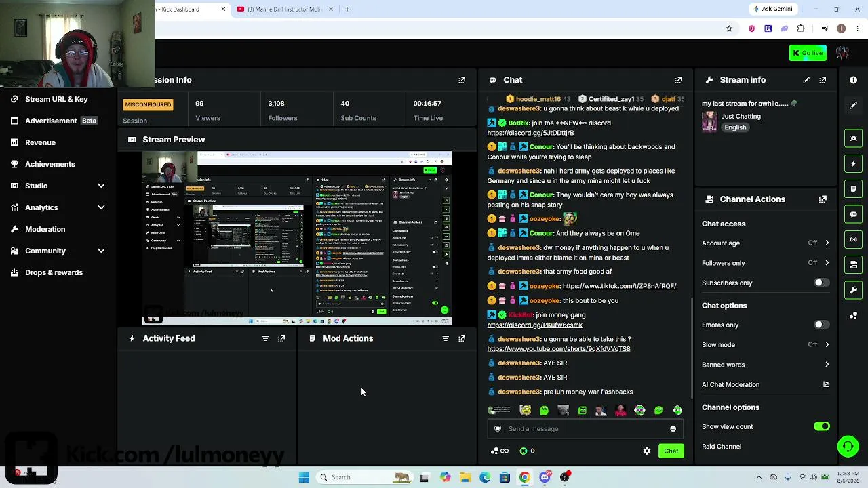
Task: Toggle the stream preview panel icon in right rail
Action: [853, 138]
